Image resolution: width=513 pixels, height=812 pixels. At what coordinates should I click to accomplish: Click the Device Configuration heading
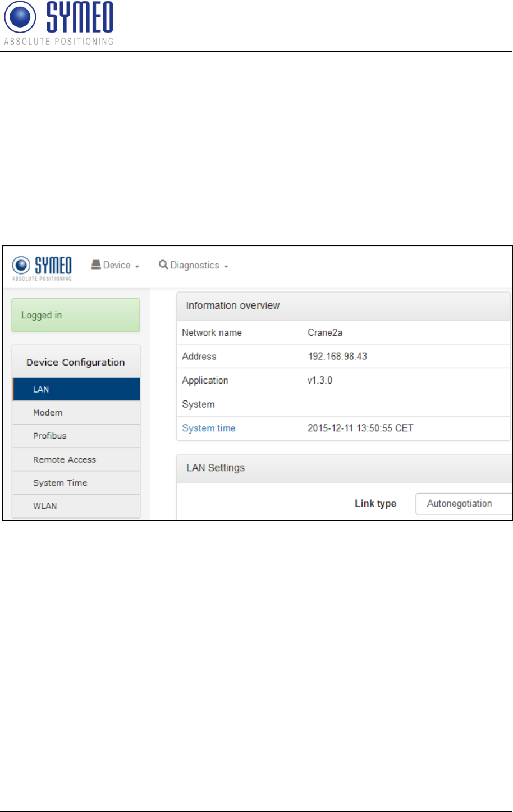76,362
